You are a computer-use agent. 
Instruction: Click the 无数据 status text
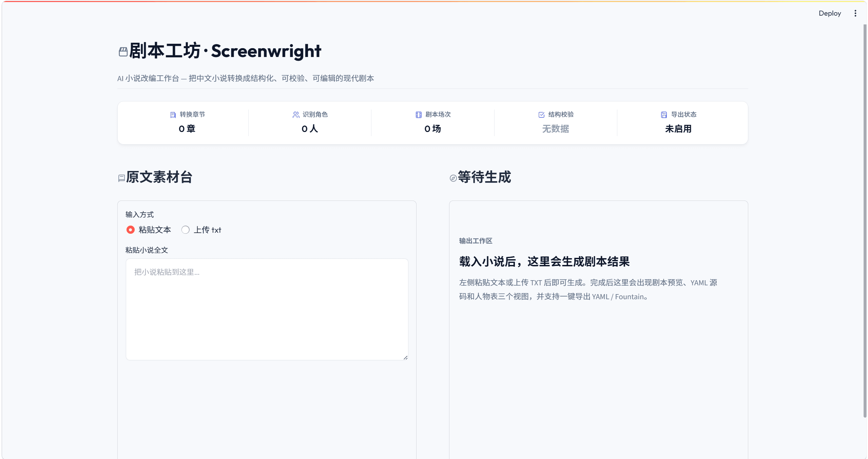[x=555, y=129]
